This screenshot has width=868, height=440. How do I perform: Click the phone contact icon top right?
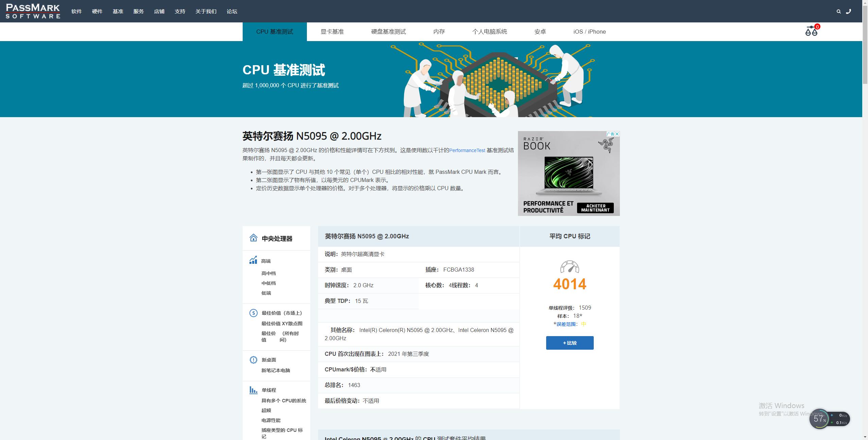849,11
